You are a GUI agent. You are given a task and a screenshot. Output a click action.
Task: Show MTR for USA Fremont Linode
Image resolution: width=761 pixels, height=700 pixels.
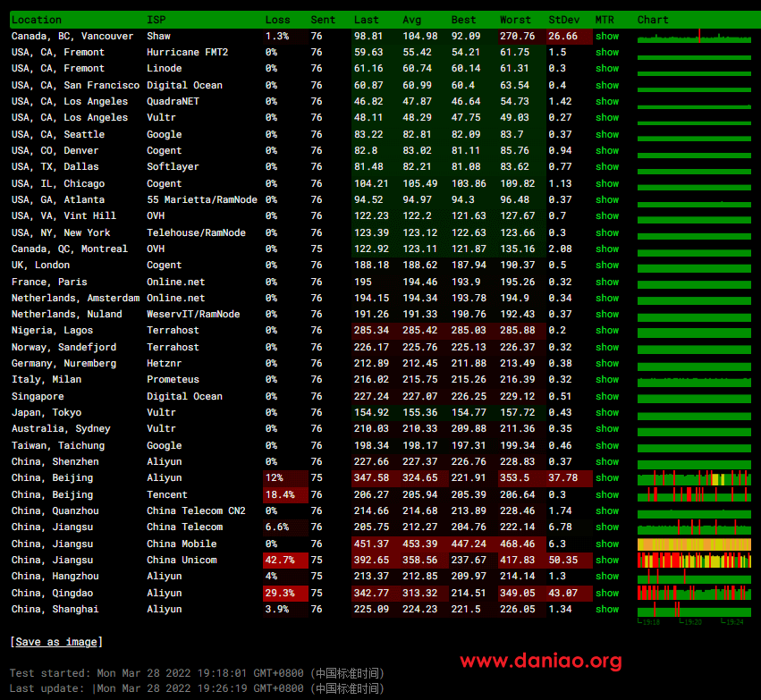(x=606, y=69)
